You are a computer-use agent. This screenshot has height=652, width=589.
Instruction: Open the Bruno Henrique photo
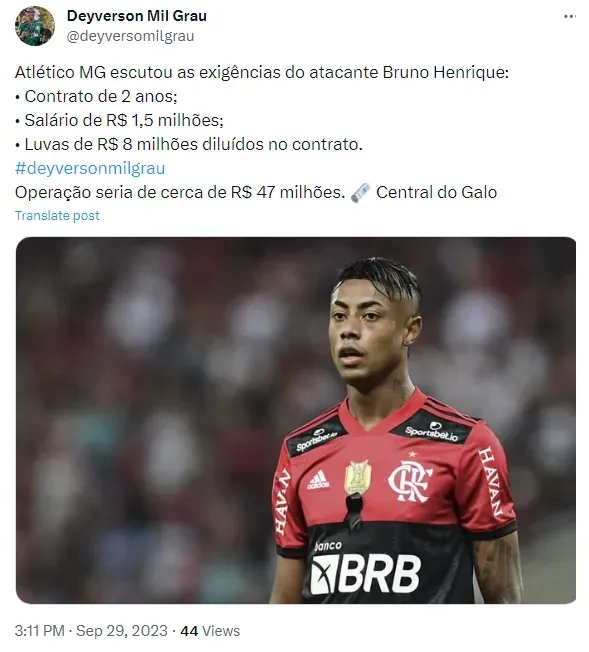click(296, 420)
